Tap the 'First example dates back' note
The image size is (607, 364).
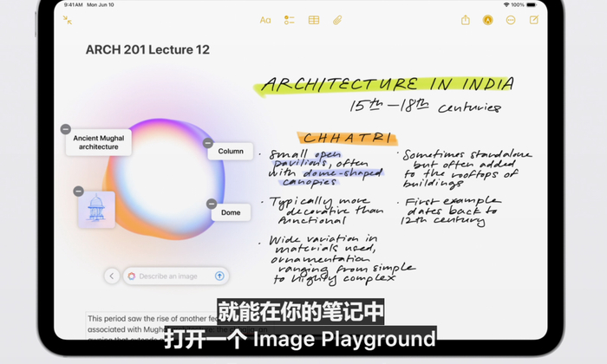pos(451,211)
